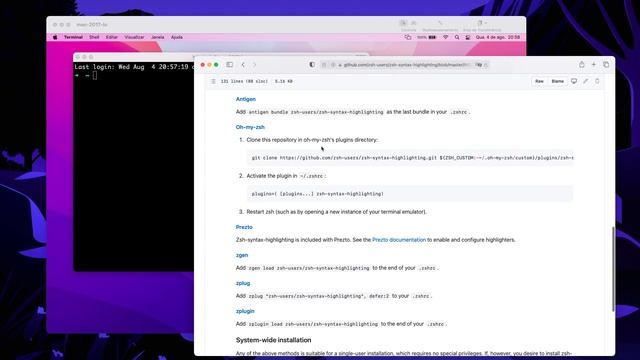Open the Visualizar menu
Image resolution: width=640 pixels, height=360 pixels.
pos(134,37)
